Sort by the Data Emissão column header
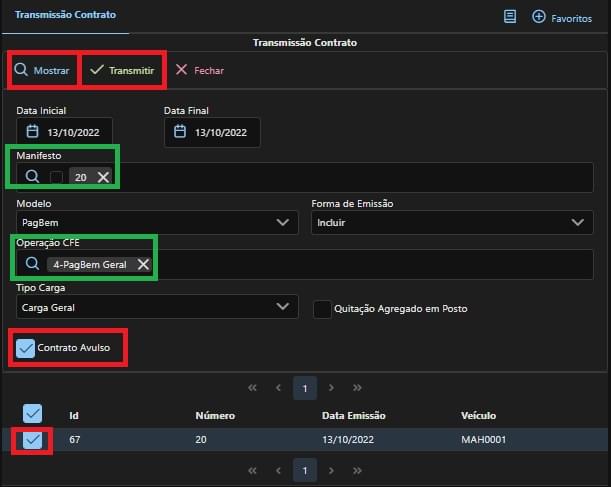This screenshot has height=487, width=611. tap(353, 415)
